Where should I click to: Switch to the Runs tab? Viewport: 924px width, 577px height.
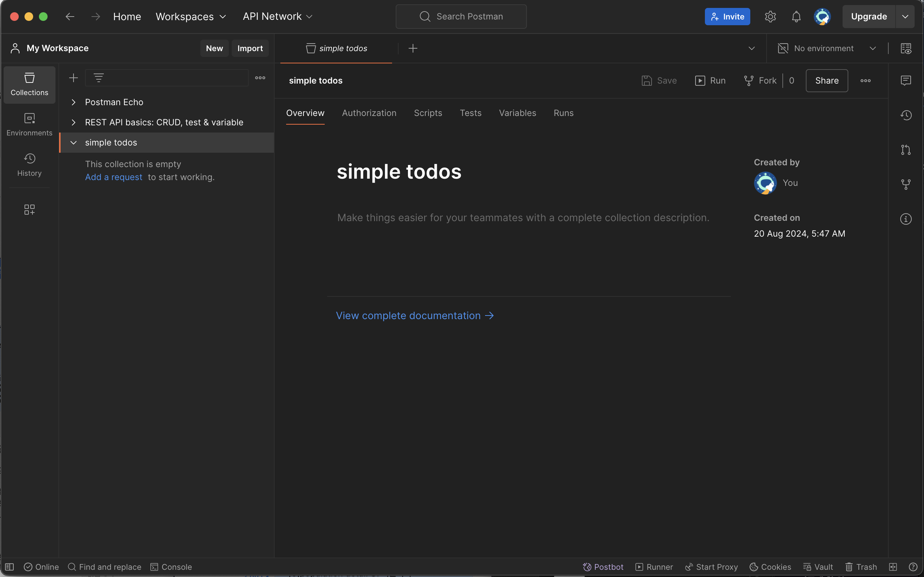tap(564, 113)
